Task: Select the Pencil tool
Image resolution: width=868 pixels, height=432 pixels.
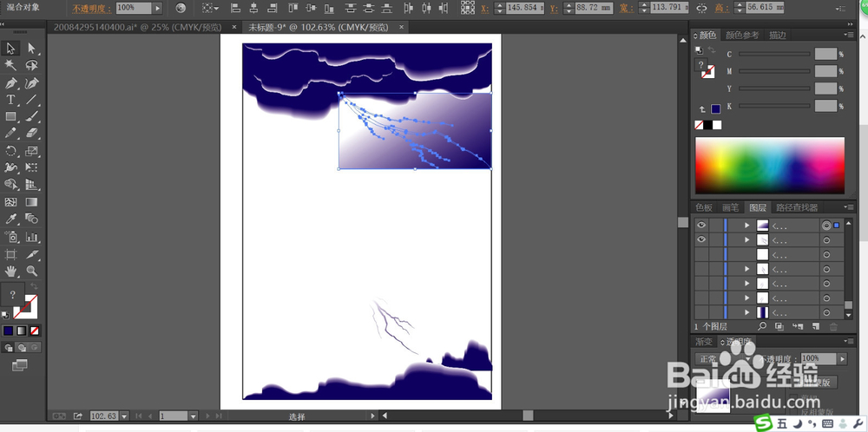Action: pyautogui.click(x=10, y=133)
